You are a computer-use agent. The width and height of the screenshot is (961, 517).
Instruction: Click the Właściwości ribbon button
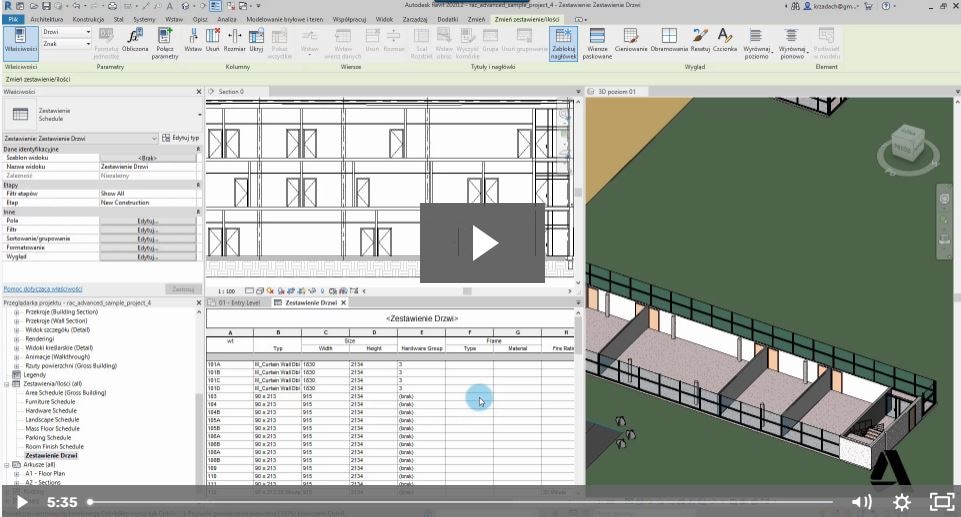[x=21, y=42]
